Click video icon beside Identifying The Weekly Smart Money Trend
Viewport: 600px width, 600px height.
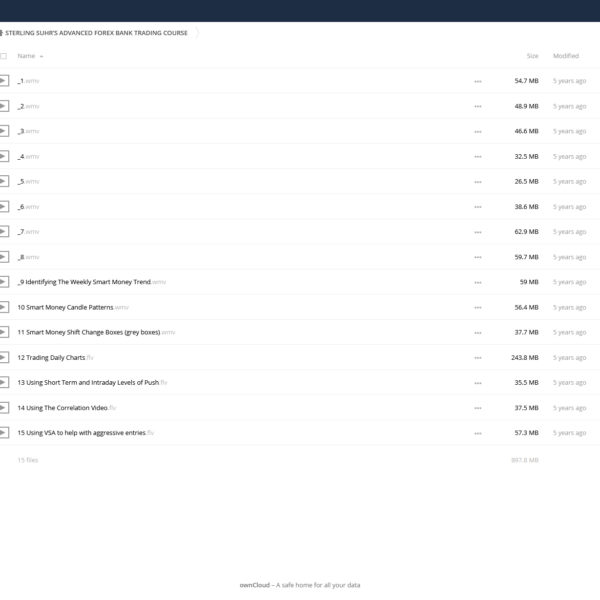(4, 282)
